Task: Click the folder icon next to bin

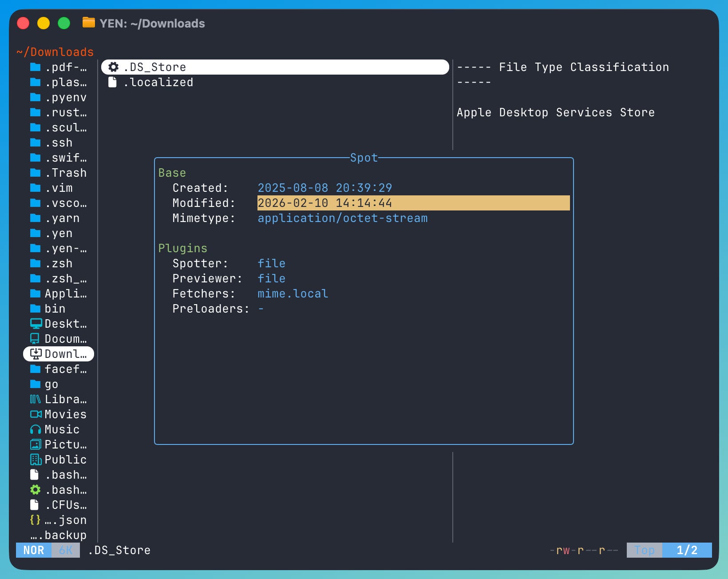Action: point(36,309)
